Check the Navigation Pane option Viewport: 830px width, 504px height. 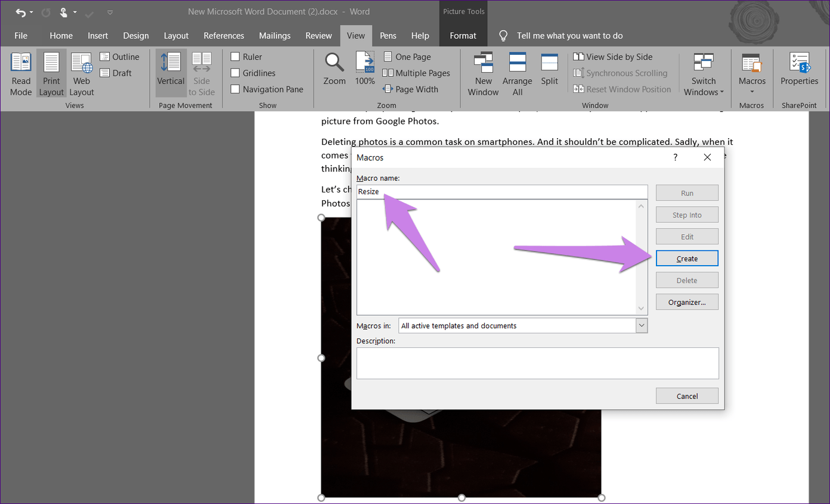click(x=236, y=89)
